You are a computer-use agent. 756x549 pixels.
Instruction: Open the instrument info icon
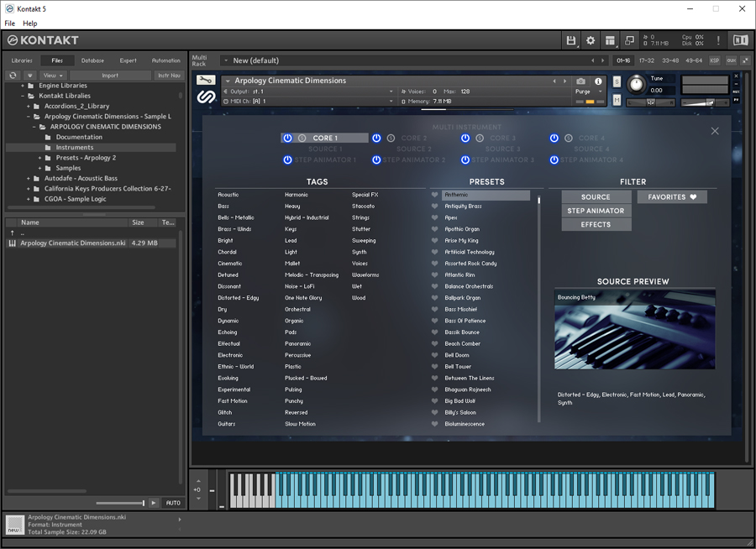pyautogui.click(x=598, y=81)
